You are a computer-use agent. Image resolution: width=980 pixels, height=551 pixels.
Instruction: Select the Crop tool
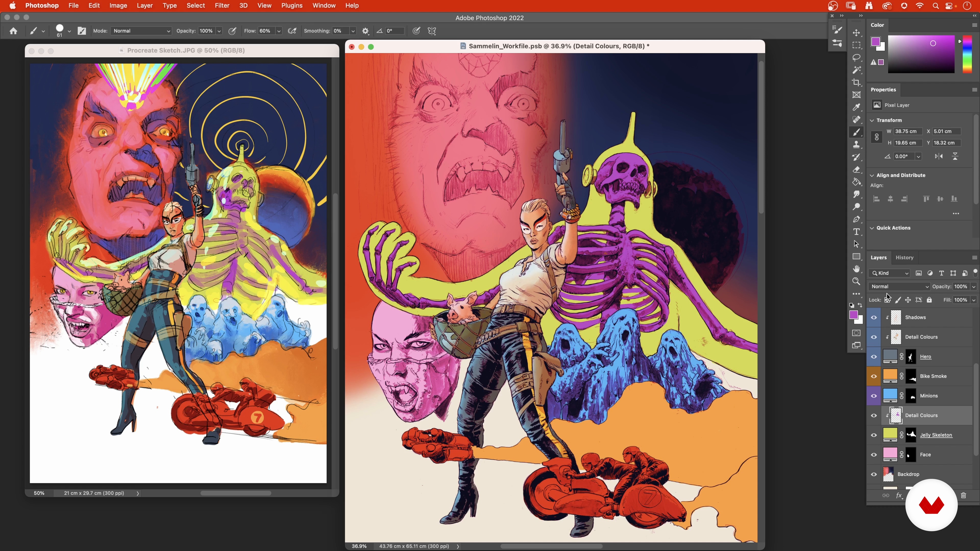pyautogui.click(x=856, y=82)
